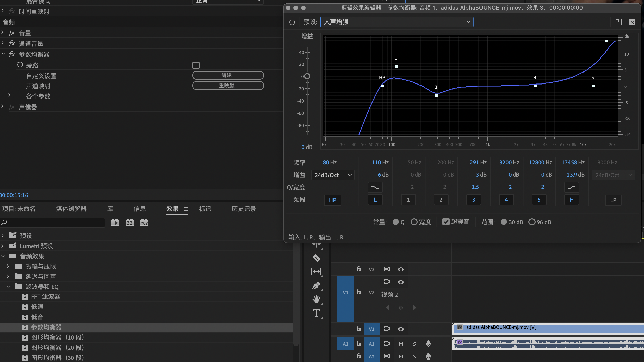This screenshot has height=362, width=644.
Task: Click the fx badge on the audio clip
Action: 460,342
